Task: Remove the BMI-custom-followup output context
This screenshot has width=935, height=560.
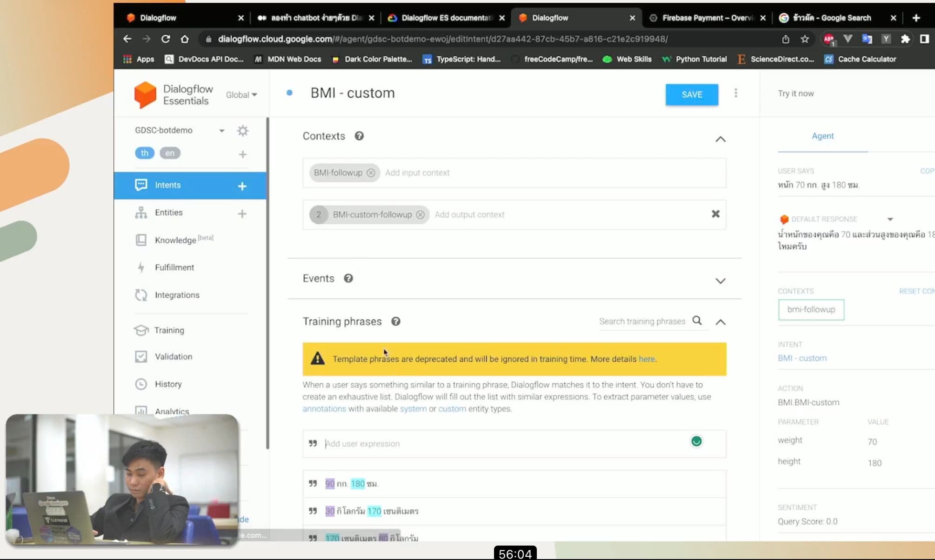Action: click(420, 214)
